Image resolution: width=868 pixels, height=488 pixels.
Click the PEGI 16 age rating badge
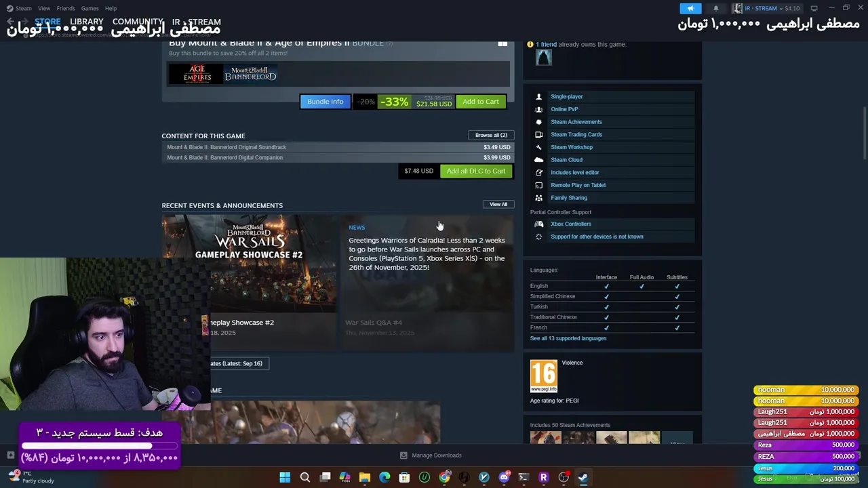click(543, 376)
